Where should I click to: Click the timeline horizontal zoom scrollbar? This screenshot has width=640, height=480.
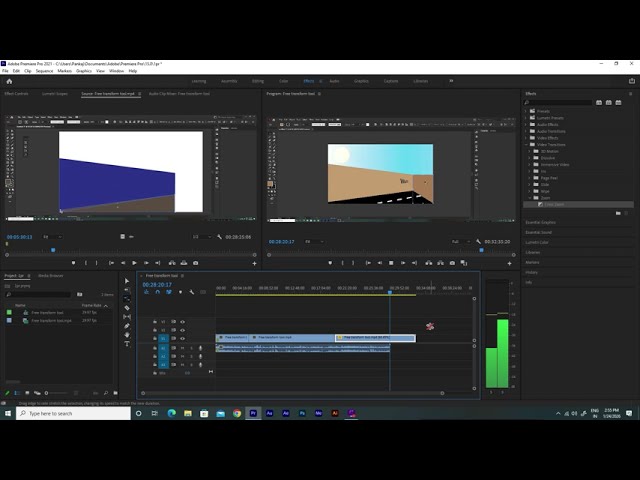pos(293,393)
